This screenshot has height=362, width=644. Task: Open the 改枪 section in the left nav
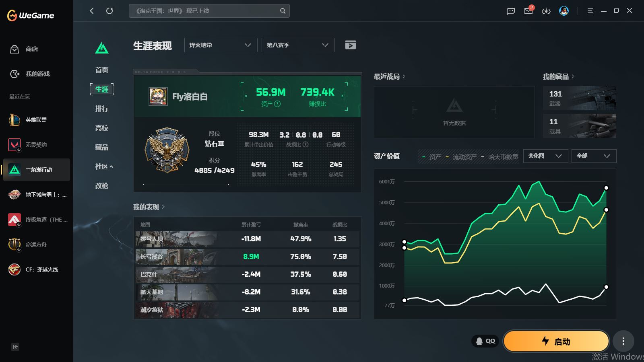pyautogui.click(x=102, y=186)
